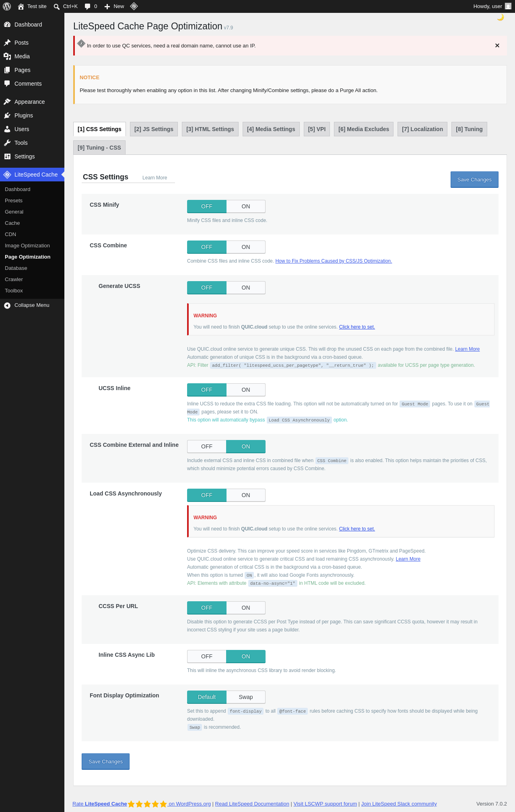Toggle the moon dark mode icon
The width and height of the screenshot is (515, 812).
[x=501, y=17]
